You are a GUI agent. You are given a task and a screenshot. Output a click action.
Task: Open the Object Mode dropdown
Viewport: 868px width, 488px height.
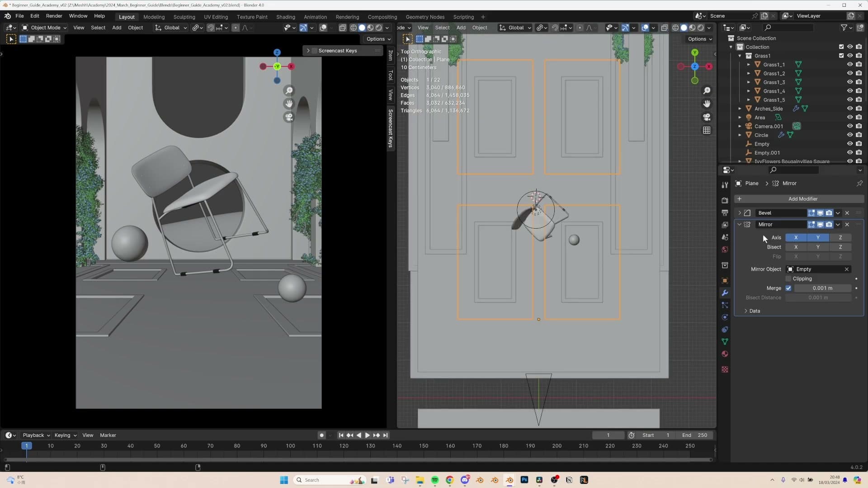pyautogui.click(x=44, y=28)
